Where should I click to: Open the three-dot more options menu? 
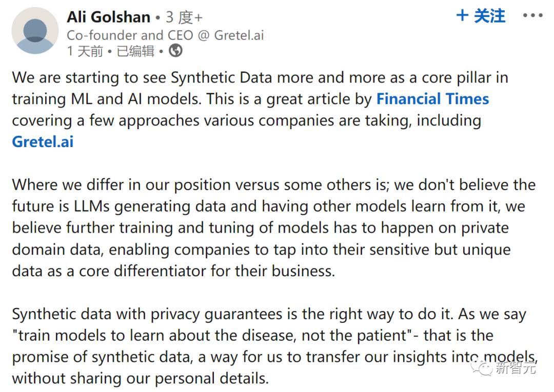532,15
